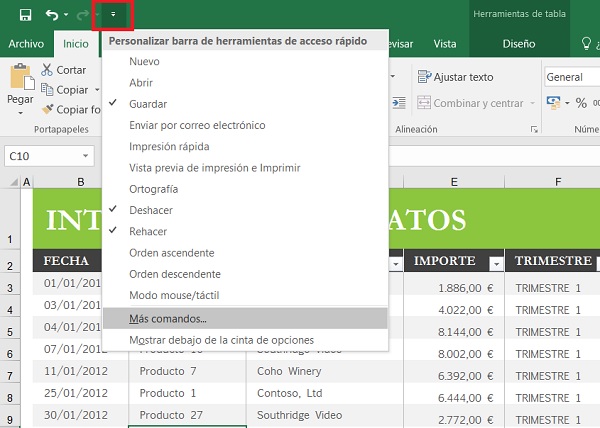Click the Cortar button label
The height and width of the screenshot is (428, 600).
click(71, 70)
